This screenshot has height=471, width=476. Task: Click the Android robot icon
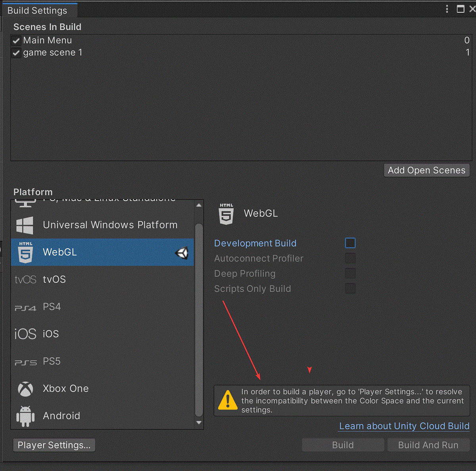(x=25, y=416)
